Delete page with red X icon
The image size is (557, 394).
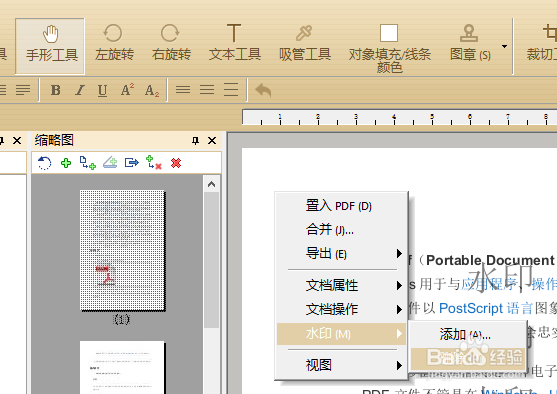176,163
